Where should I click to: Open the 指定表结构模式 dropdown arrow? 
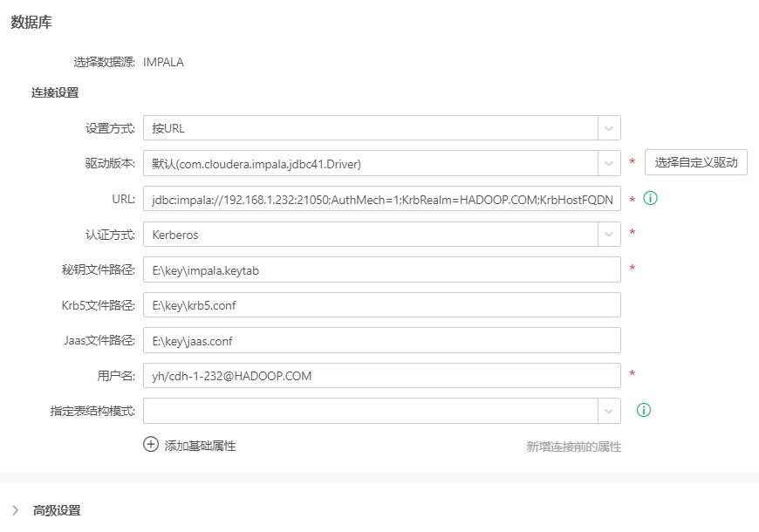coord(609,411)
